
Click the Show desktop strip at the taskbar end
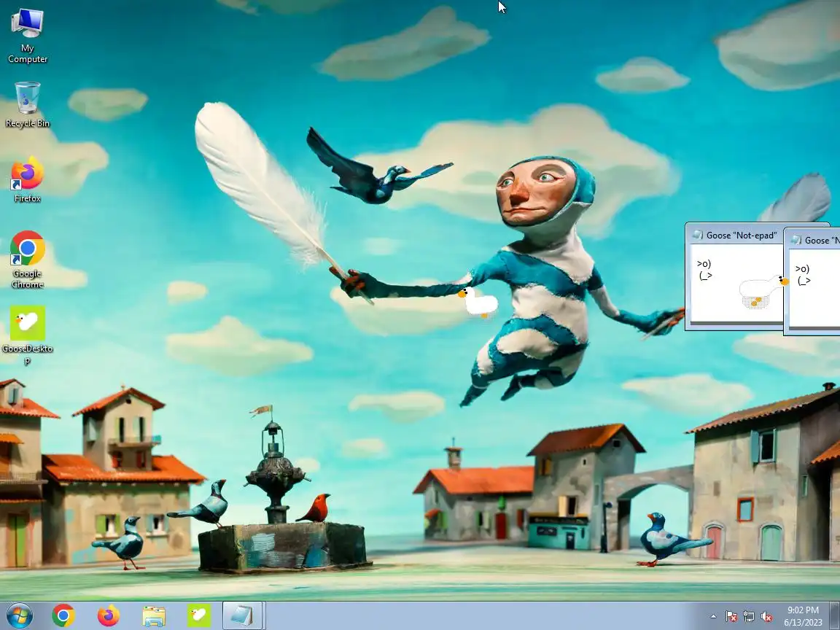[x=835, y=615]
